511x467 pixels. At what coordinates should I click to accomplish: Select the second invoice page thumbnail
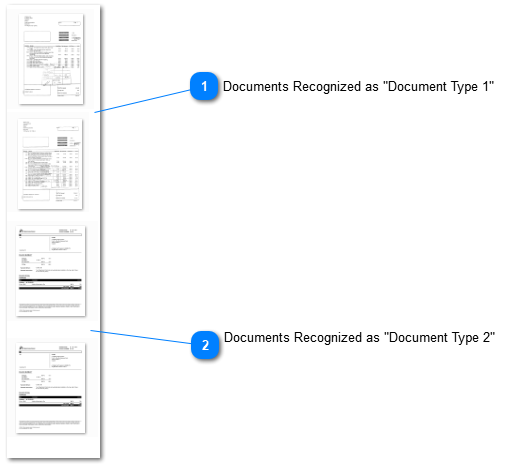click(x=50, y=164)
